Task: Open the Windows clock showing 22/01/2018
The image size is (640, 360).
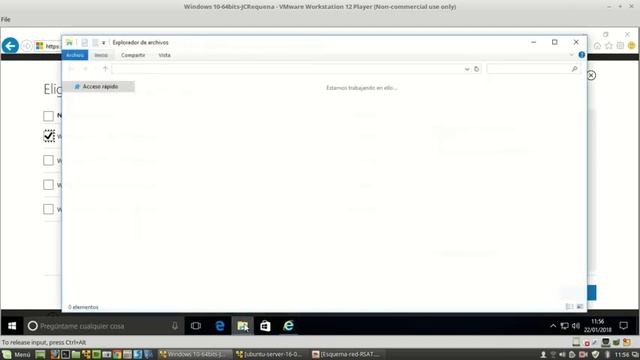Action: [x=598, y=326]
